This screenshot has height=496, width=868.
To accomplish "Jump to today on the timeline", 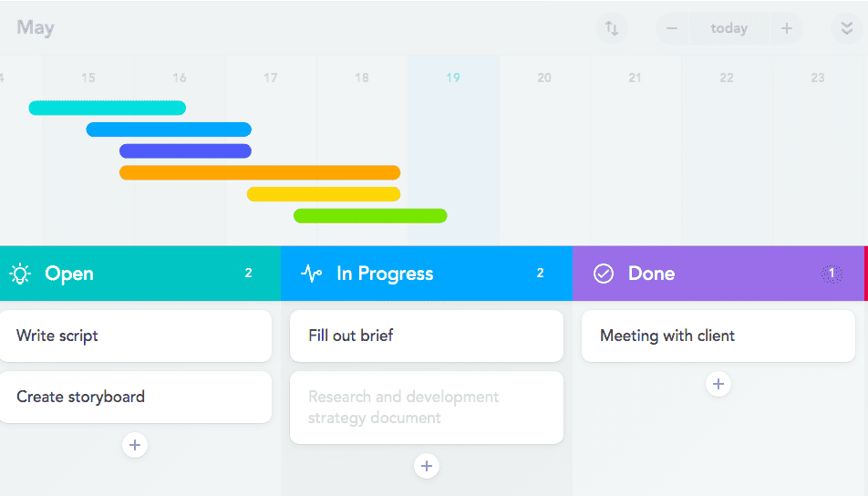I will (x=728, y=28).
